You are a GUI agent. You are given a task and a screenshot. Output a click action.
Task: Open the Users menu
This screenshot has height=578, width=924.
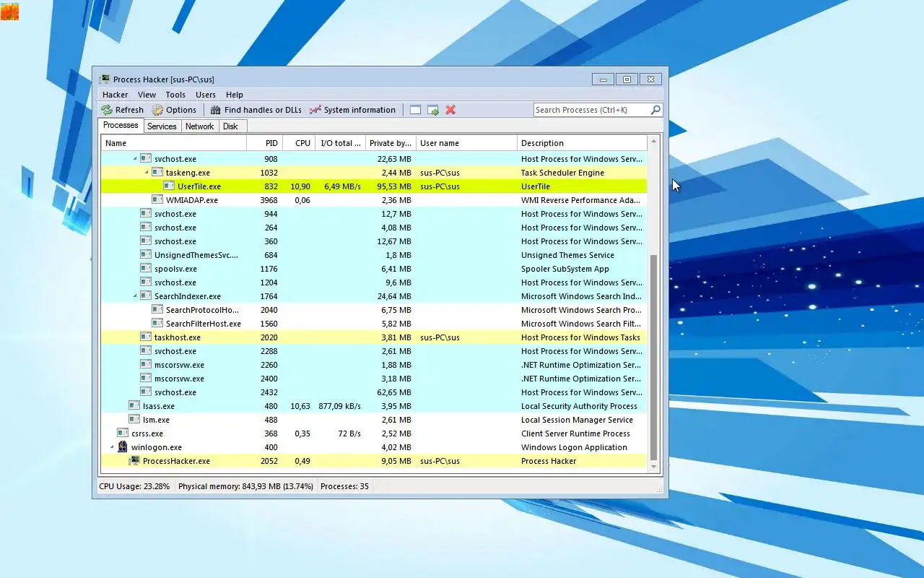(206, 95)
